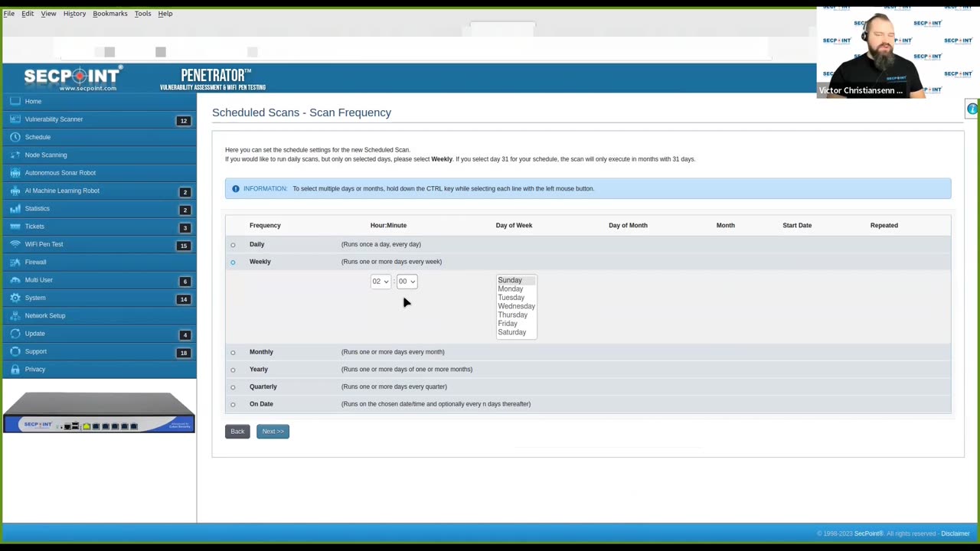Click the Hour:Minute column header
980x551 pixels.
[x=388, y=225]
